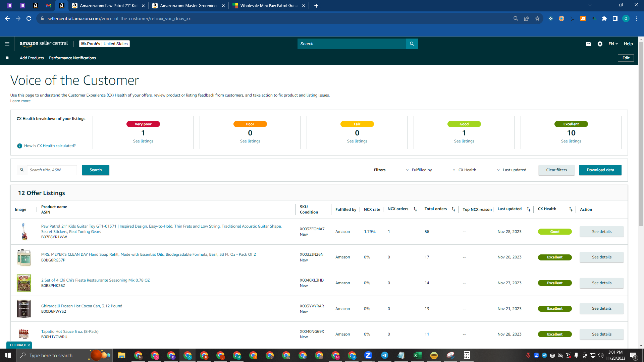Open the Seller Central messages envelope

click(589, 44)
